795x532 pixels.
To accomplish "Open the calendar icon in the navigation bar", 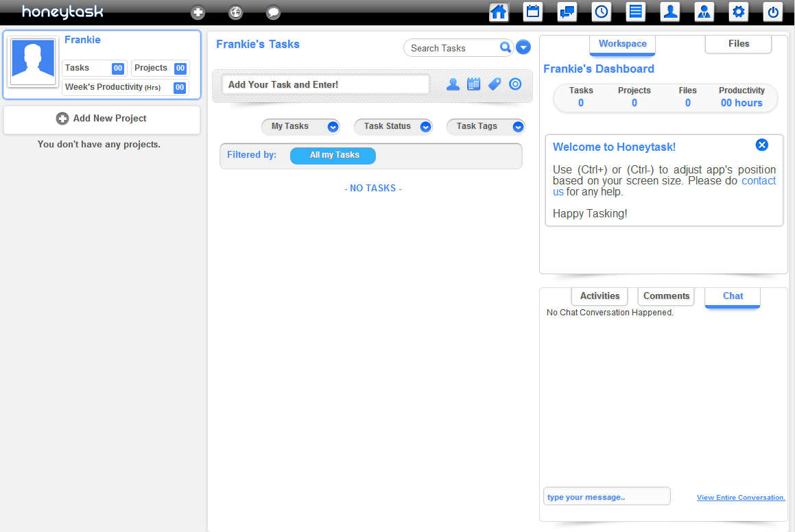I will tap(532, 12).
